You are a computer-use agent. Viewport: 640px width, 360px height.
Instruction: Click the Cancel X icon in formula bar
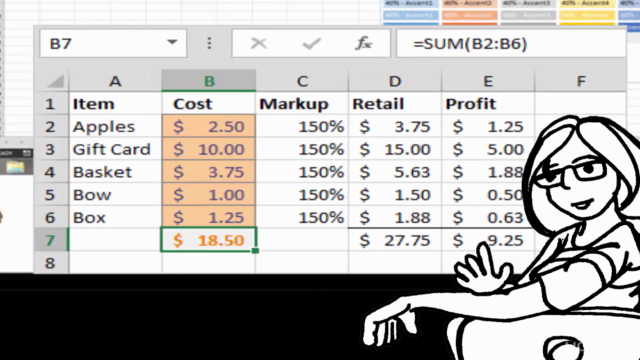(259, 43)
